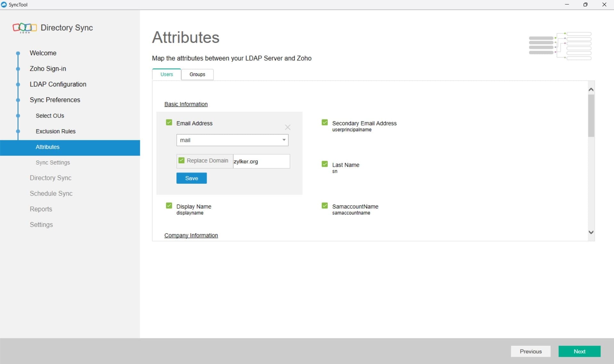Screen dimensions: 614x364
Task: Open Reports section
Action: [x=41, y=209]
